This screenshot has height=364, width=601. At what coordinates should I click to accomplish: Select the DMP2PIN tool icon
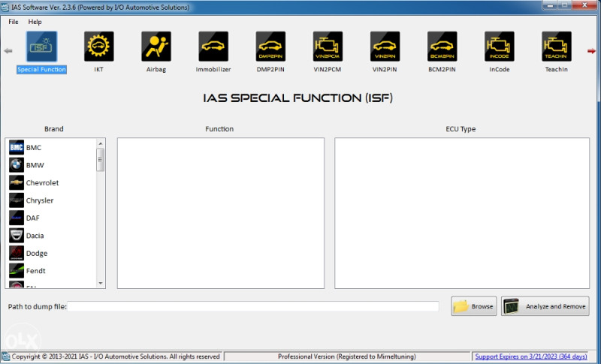click(x=270, y=47)
